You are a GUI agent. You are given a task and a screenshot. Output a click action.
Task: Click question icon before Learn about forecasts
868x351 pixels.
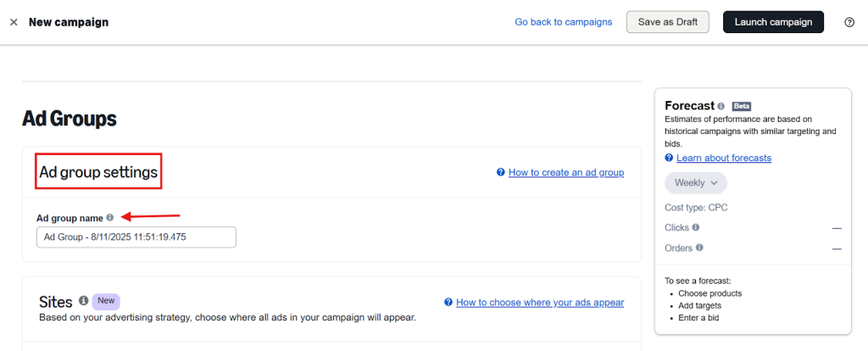[x=670, y=158]
